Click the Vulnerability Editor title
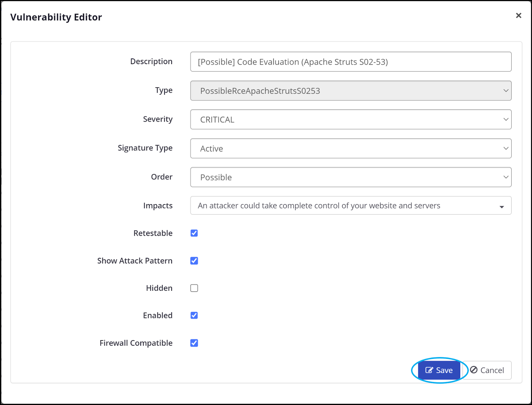Viewport: 532px width, 405px height. pyautogui.click(x=56, y=17)
